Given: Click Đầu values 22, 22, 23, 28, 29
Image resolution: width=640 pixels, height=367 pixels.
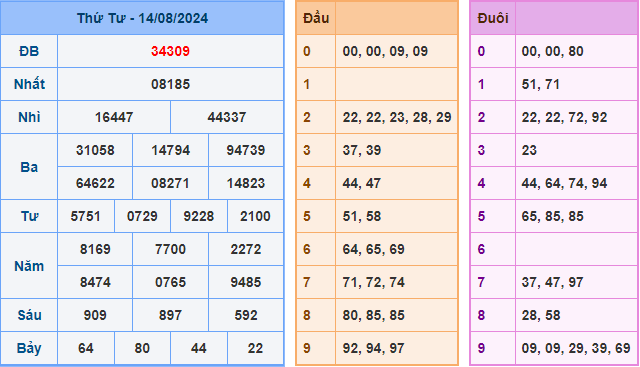Looking at the screenshot, I should point(397,118).
